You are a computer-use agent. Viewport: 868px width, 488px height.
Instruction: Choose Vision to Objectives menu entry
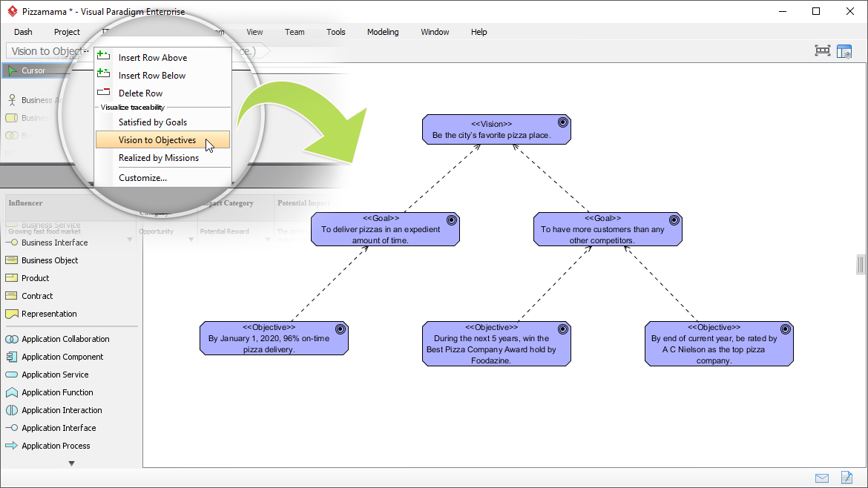pyautogui.click(x=157, y=140)
